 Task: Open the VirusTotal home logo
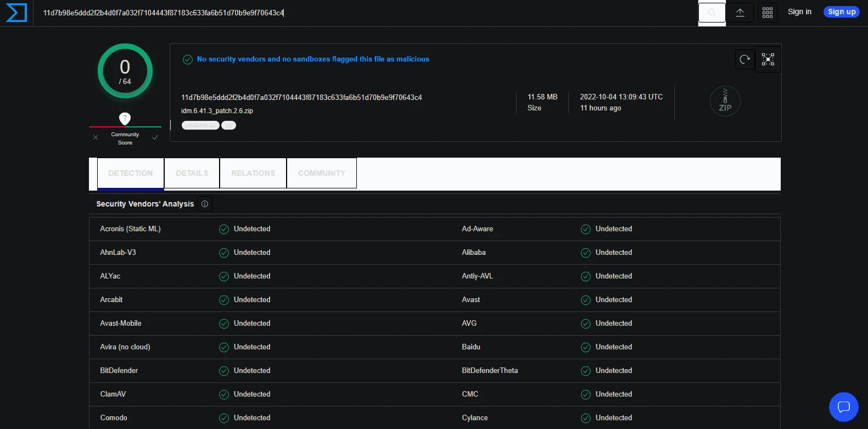point(16,13)
